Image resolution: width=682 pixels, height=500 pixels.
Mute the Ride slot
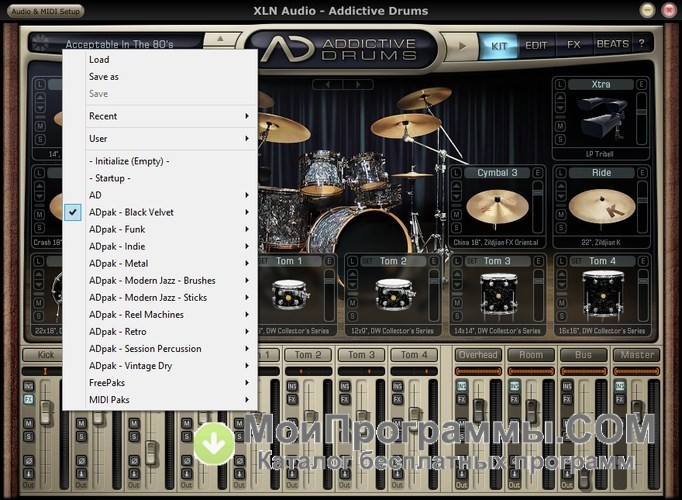pyautogui.click(x=561, y=214)
